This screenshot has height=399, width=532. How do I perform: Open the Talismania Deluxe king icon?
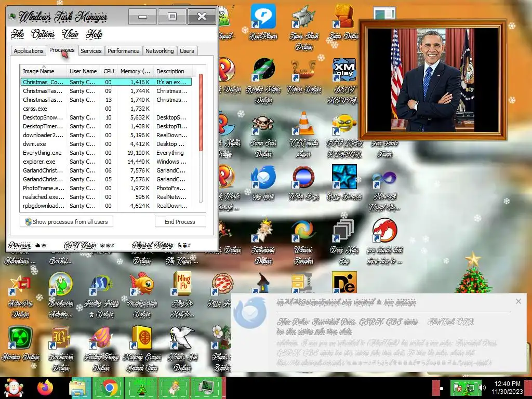point(263,242)
